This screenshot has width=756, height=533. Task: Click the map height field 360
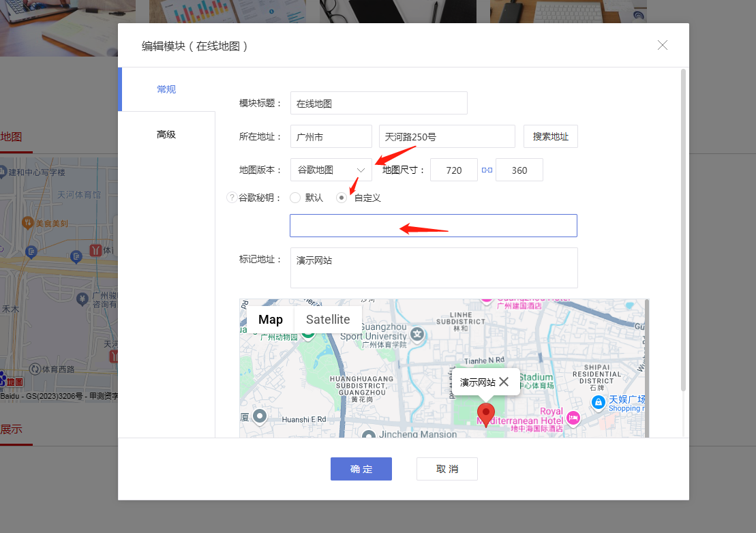click(519, 170)
